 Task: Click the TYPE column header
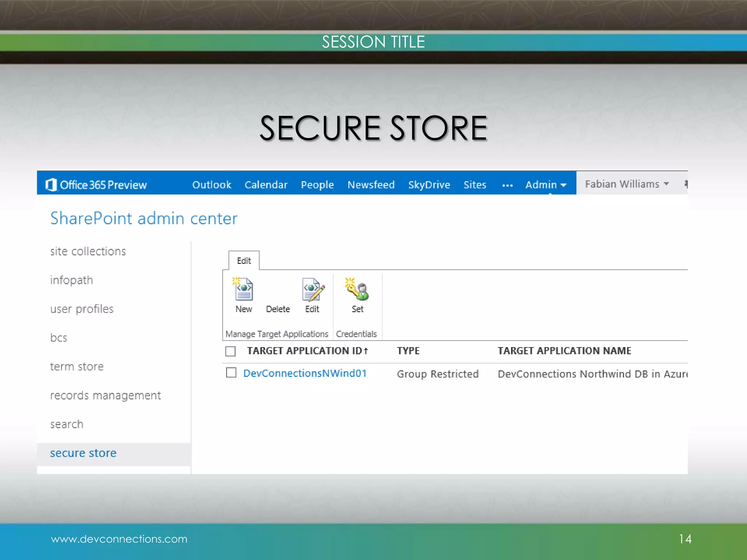[x=408, y=351]
